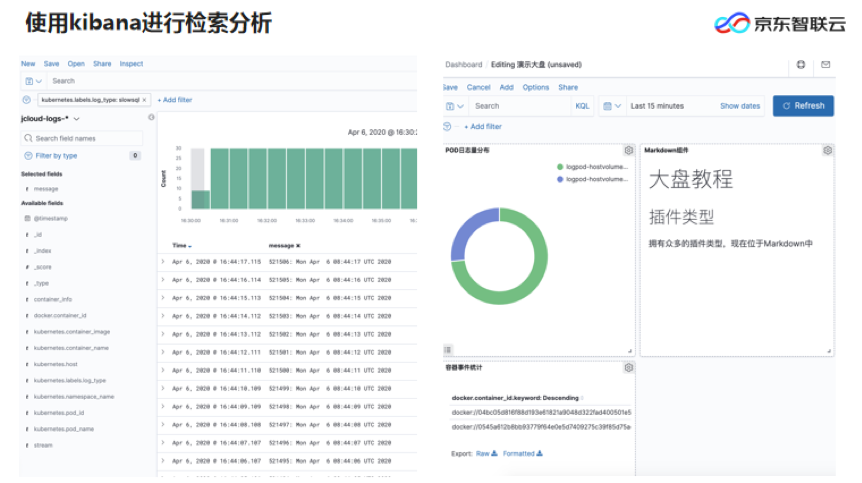Screen dimensions: 862x483
Task: Open gear options for POD日志量分布 panel
Action: (x=628, y=150)
